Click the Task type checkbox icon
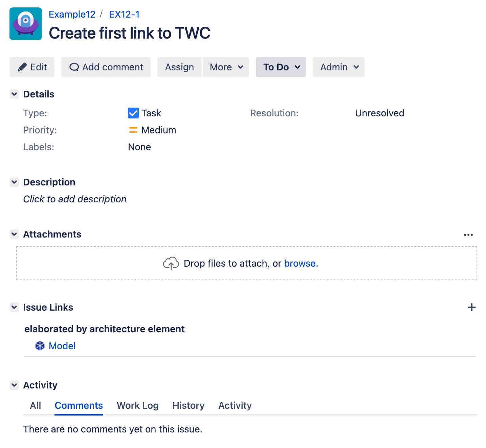486x448 pixels. point(133,113)
